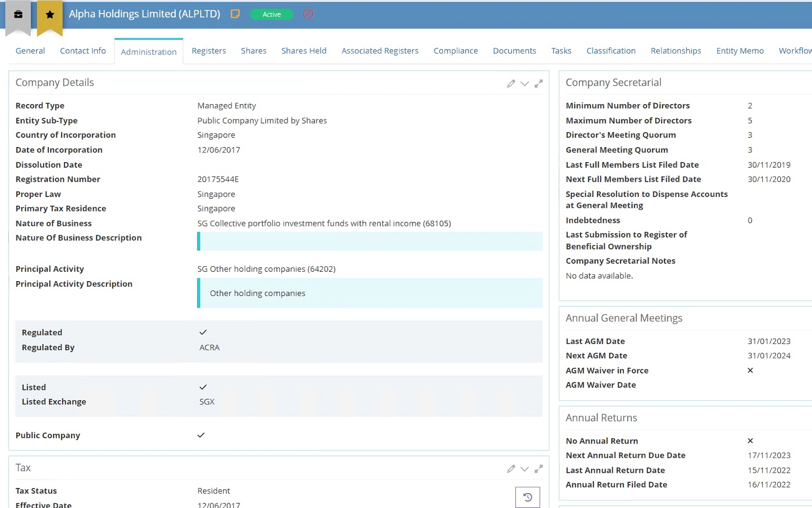This screenshot has width=812, height=508.
Task: Click the history icon in Tax section
Action: 527,497
